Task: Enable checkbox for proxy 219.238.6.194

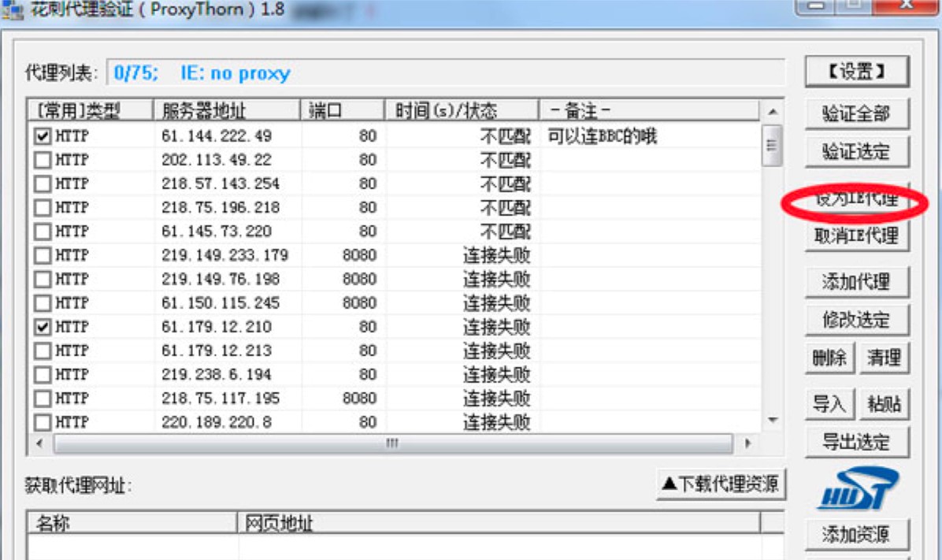Action: coord(42,374)
